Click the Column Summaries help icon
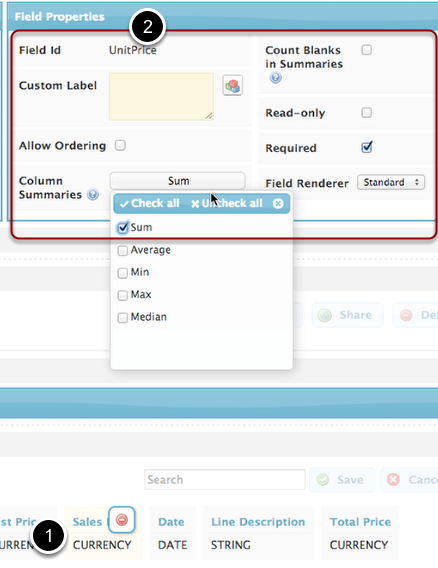Screen dimensions: 438x568 [93, 195]
